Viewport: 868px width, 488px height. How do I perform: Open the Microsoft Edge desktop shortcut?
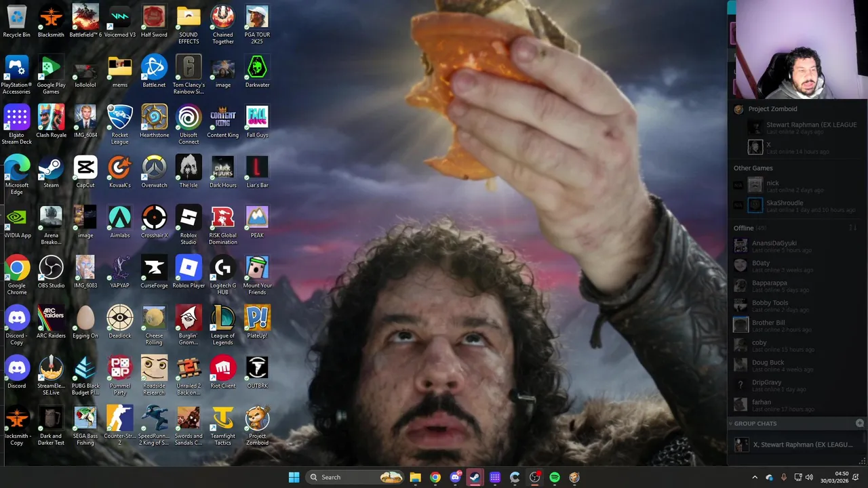17,176
